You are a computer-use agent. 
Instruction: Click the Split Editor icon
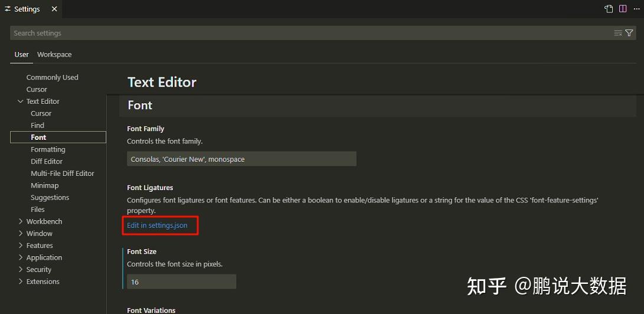(623, 9)
